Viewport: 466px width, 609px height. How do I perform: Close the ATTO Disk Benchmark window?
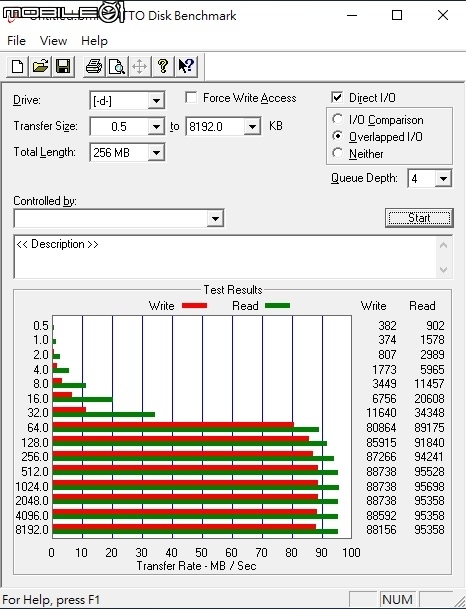pyautogui.click(x=443, y=16)
